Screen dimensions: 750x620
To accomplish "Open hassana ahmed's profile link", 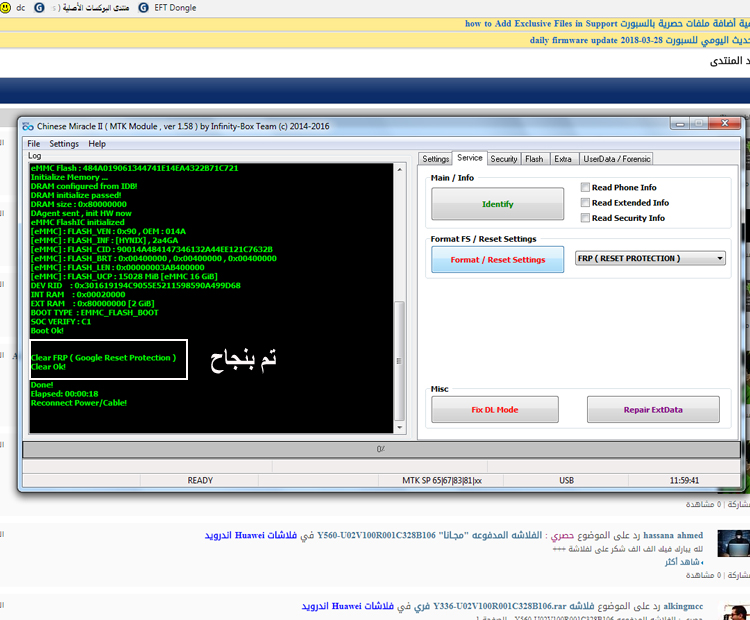I will 673,535.
